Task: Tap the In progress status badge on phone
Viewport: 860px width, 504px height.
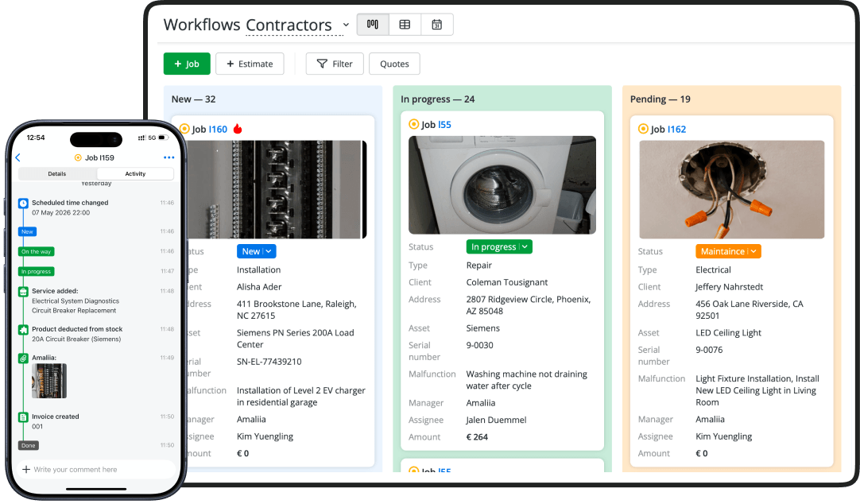Action: [x=37, y=271]
